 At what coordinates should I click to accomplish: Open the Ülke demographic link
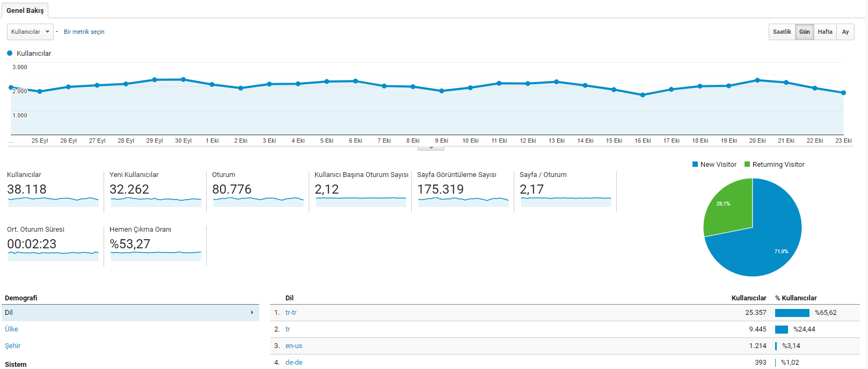click(11, 329)
